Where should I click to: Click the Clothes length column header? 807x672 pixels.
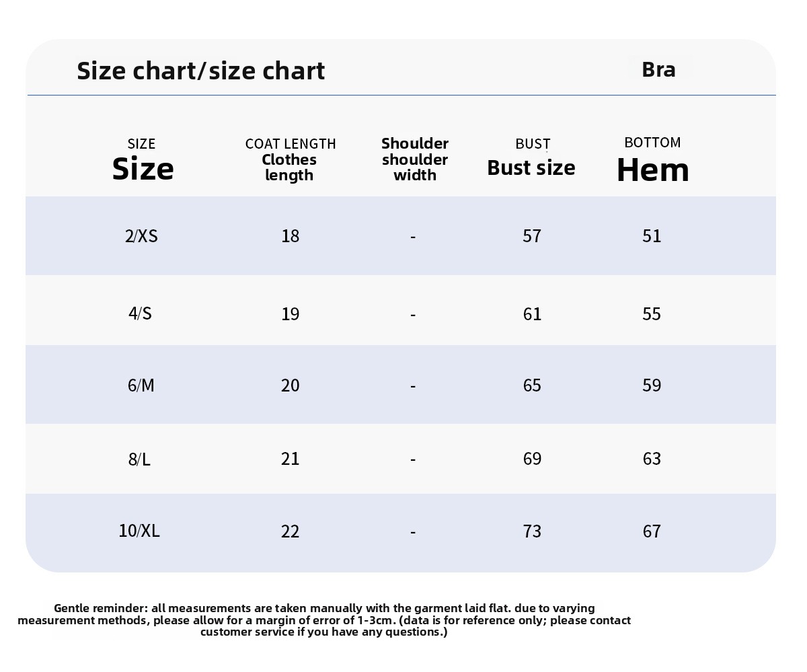tap(290, 159)
